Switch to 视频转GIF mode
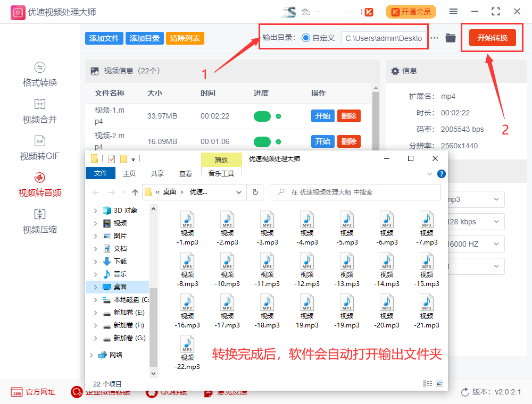This screenshot has width=532, height=404. pyautogui.click(x=39, y=148)
